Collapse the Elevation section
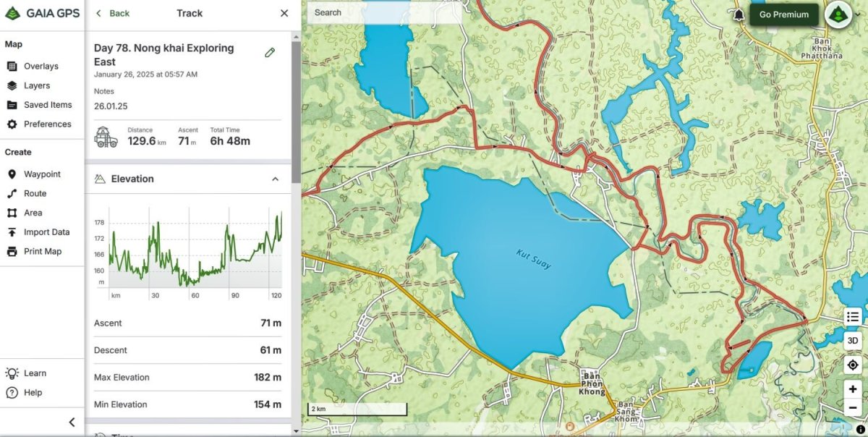This screenshot has height=437, width=868. click(x=275, y=179)
